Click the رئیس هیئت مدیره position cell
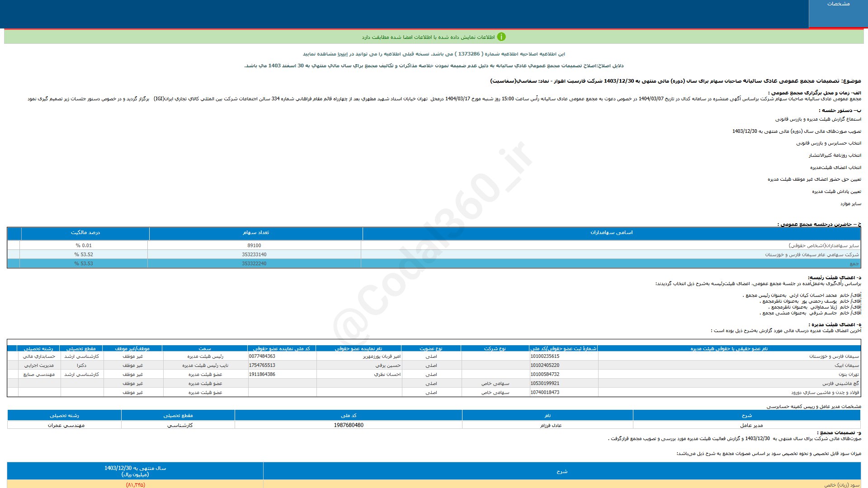The height and width of the screenshot is (488, 868). 205,356
